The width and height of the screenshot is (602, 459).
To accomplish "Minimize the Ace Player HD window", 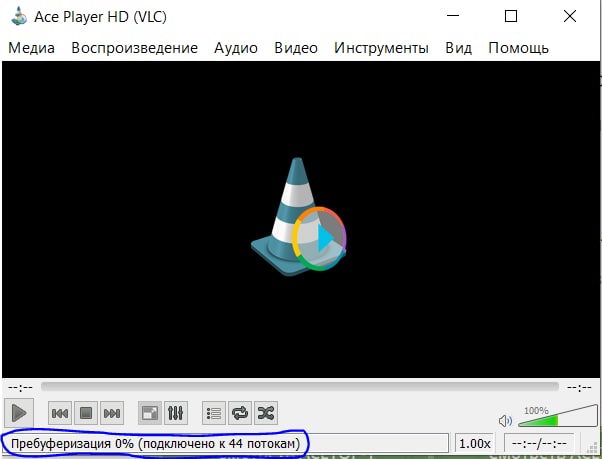I will tap(453, 16).
